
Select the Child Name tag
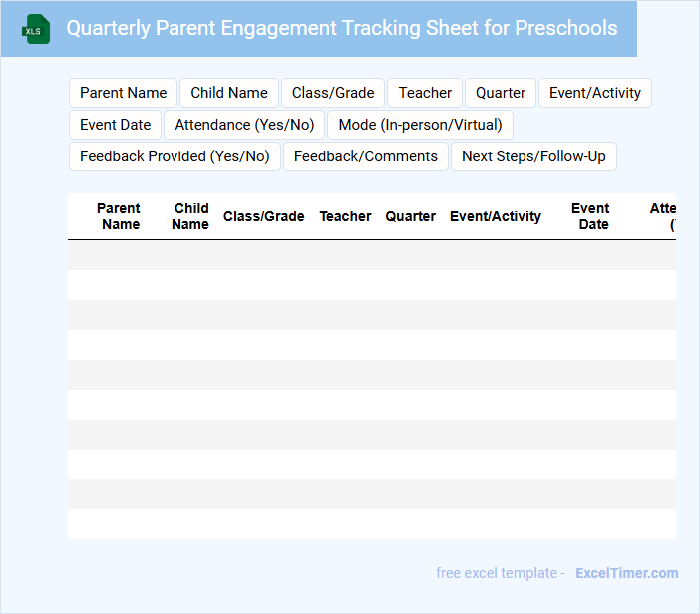click(x=229, y=93)
